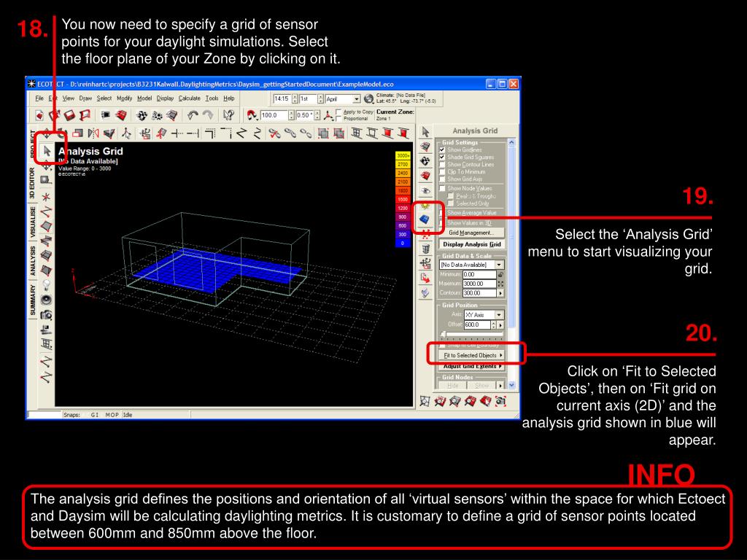Viewport: 747px width, 560px height.
Task: Open the trash bin panel icon in right strip
Action: 425,249
